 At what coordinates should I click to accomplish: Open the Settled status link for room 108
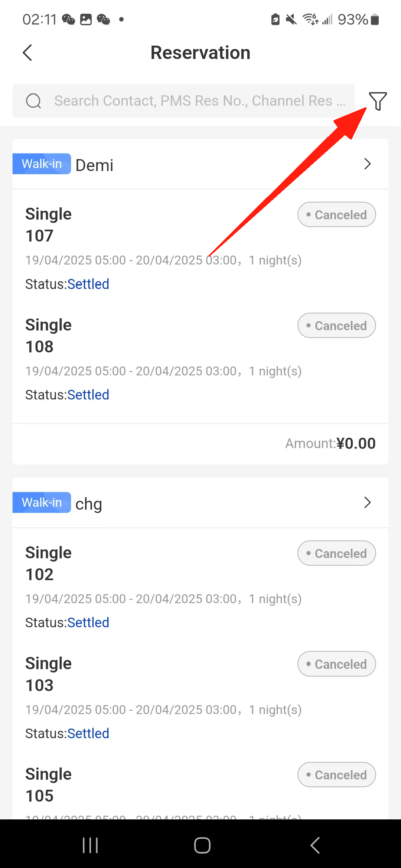pyautogui.click(x=88, y=395)
